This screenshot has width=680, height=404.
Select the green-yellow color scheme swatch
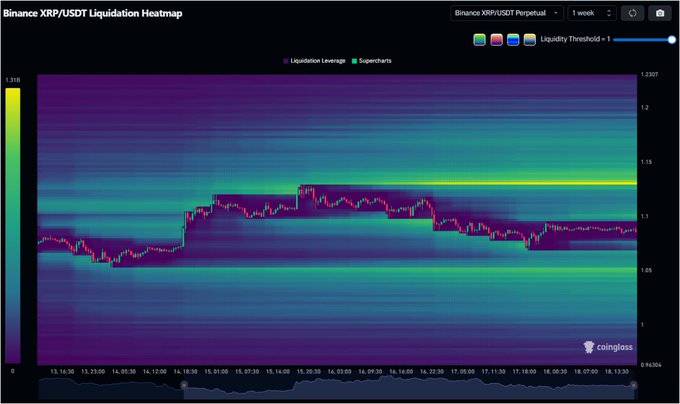(479, 39)
